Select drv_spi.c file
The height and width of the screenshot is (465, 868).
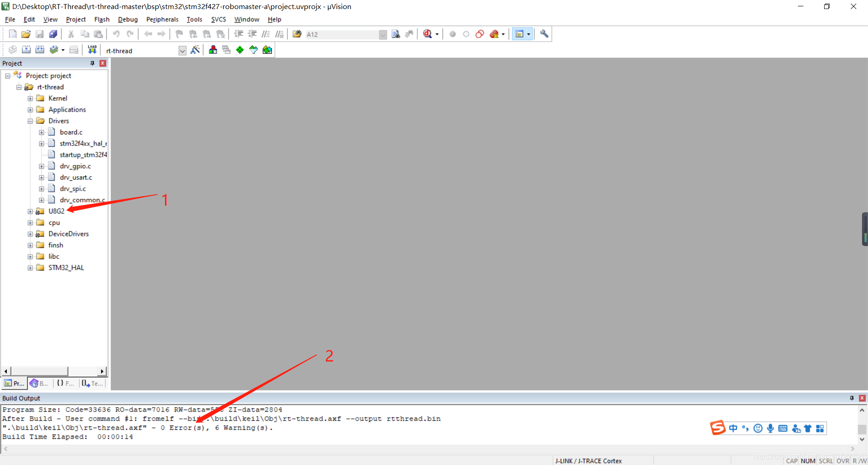[x=72, y=189]
